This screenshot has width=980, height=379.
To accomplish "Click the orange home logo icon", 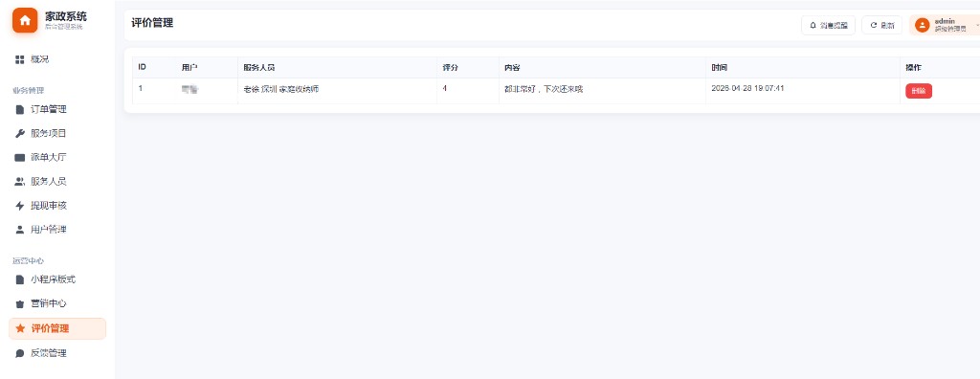I will click(25, 21).
